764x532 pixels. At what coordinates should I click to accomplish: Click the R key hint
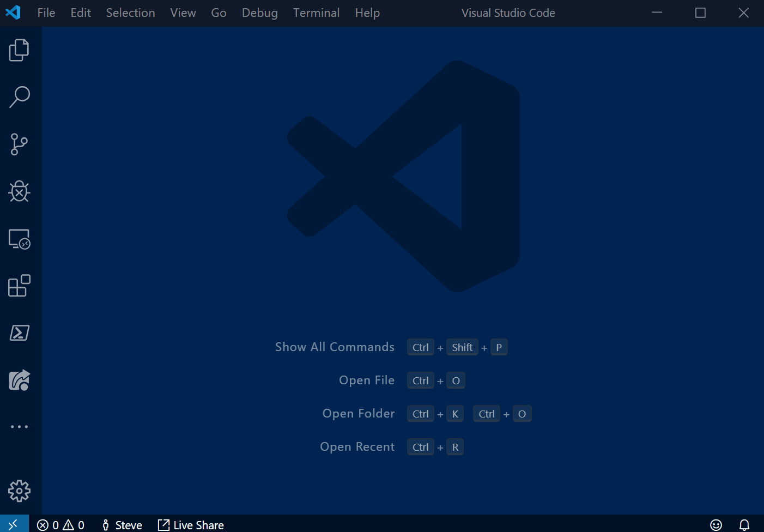tap(455, 447)
